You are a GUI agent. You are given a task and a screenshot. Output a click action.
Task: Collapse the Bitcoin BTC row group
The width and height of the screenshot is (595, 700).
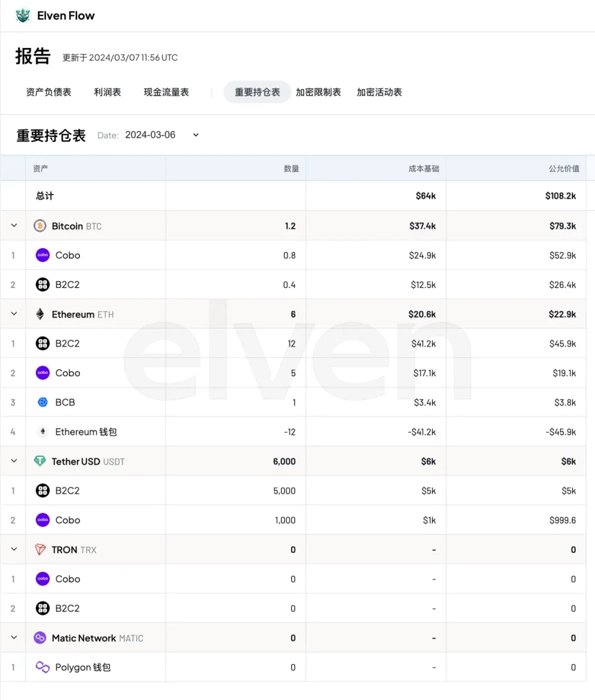[14, 225]
